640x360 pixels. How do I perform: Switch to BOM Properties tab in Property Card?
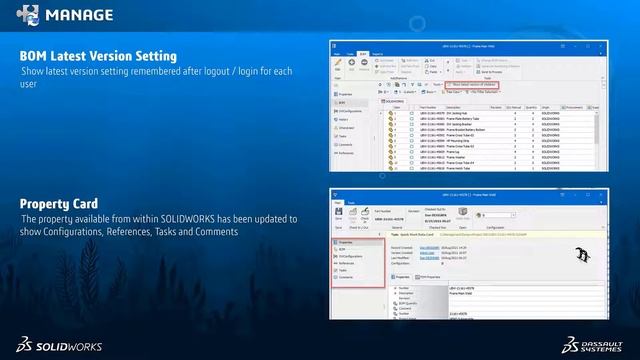click(428, 277)
